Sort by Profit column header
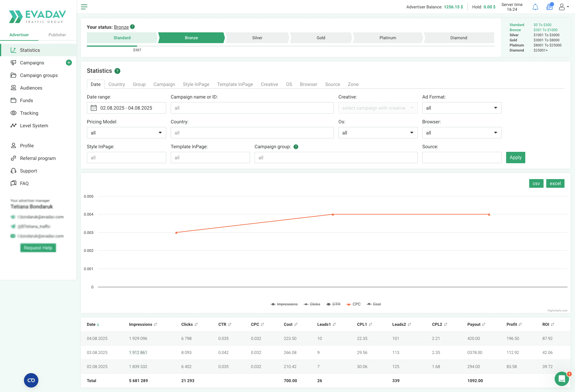Screen dimensions: 575x392 tap(514, 324)
